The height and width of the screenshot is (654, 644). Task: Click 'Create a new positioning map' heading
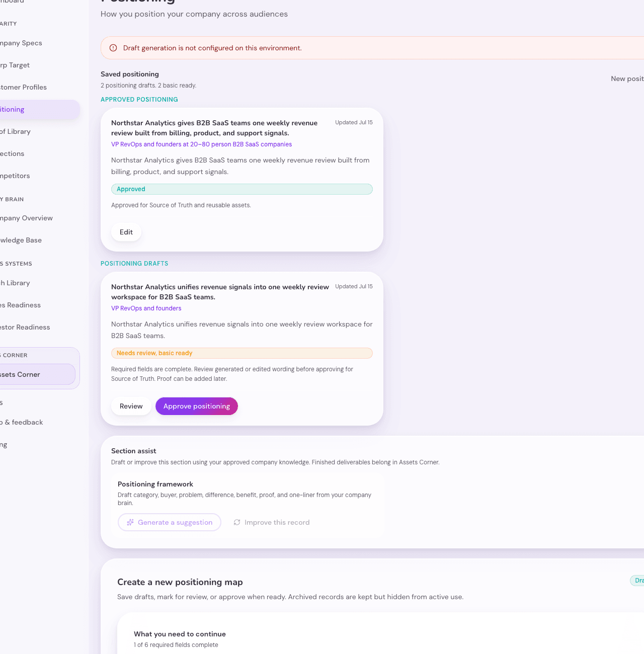(180, 582)
